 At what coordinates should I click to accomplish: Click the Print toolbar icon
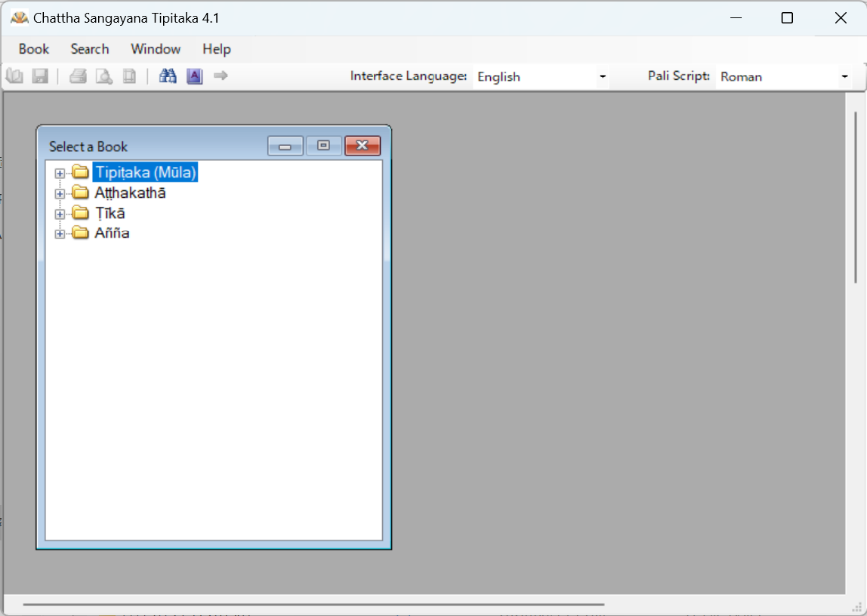click(x=78, y=77)
